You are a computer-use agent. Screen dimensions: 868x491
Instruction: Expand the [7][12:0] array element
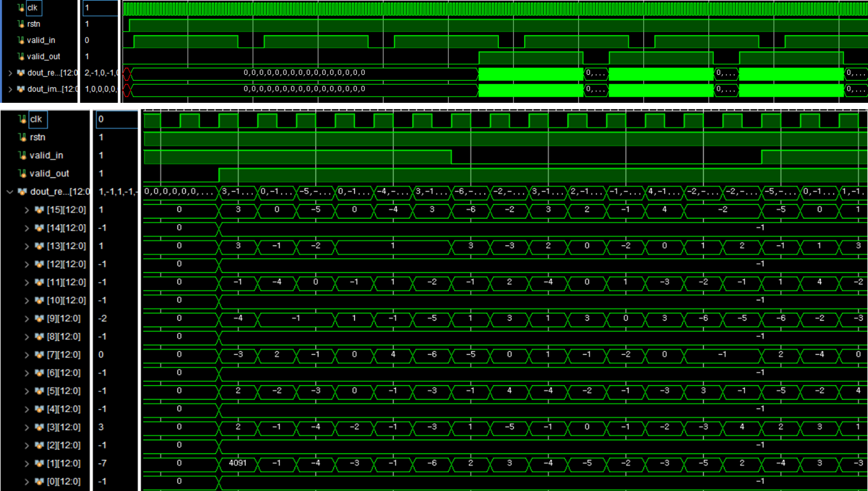pos(27,355)
